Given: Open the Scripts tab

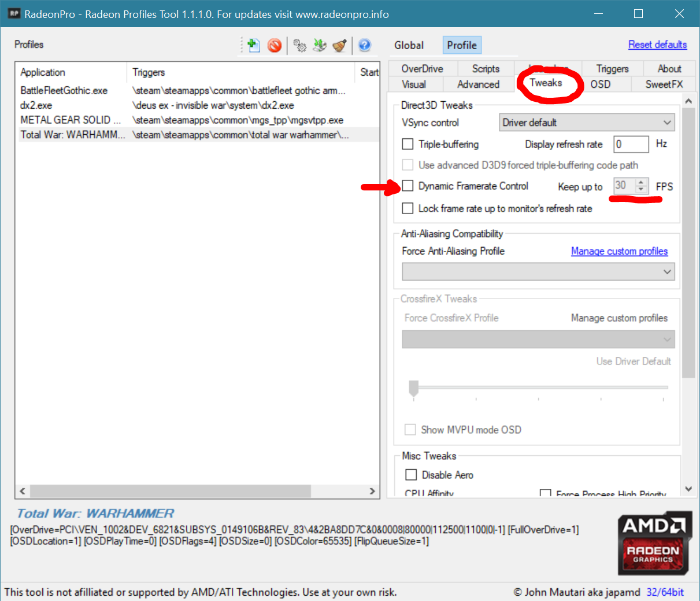Looking at the screenshot, I should [x=486, y=69].
